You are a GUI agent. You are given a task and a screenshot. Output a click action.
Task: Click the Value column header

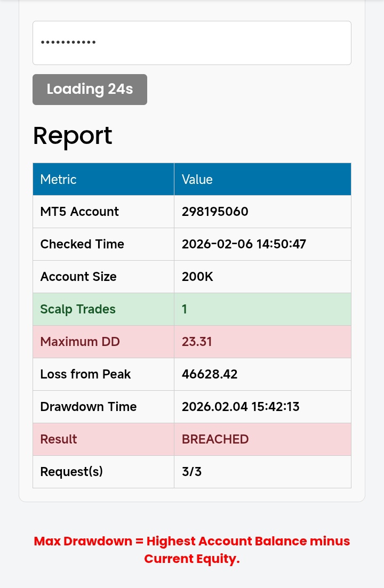click(262, 179)
